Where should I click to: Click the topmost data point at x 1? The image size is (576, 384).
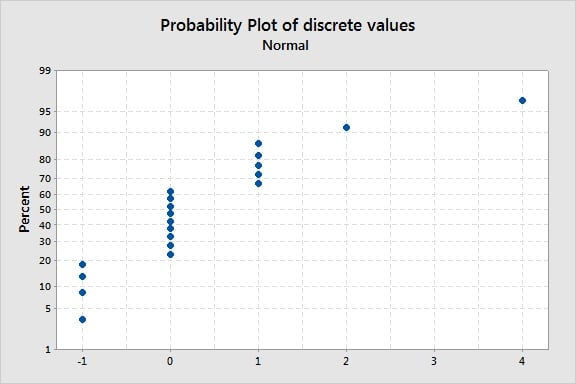[258, 143]
